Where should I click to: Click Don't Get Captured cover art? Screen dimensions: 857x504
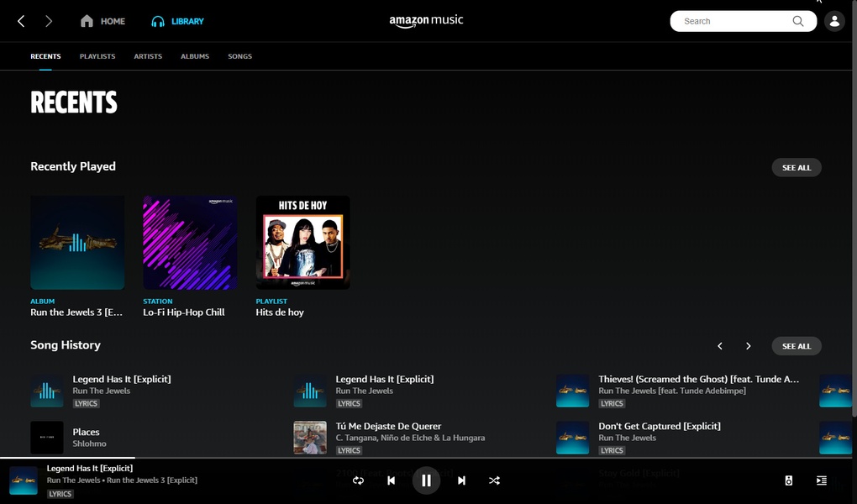pos(573,438)
